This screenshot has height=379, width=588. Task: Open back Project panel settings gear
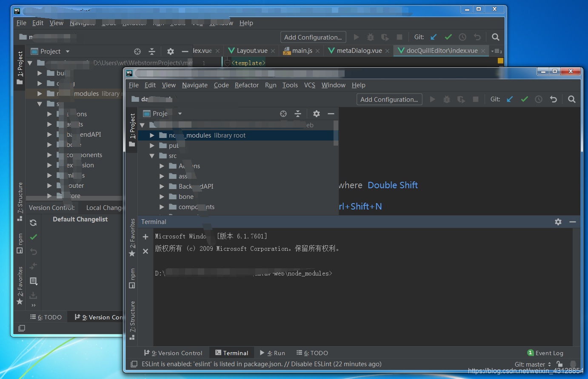pyautogui.click(x=171, y=52)
